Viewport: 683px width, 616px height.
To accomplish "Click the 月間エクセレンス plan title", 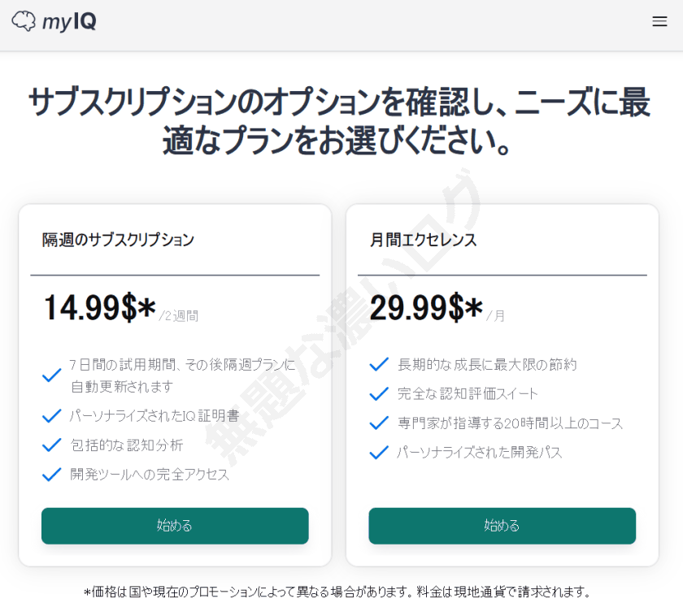I will click(x=424, y=240).
